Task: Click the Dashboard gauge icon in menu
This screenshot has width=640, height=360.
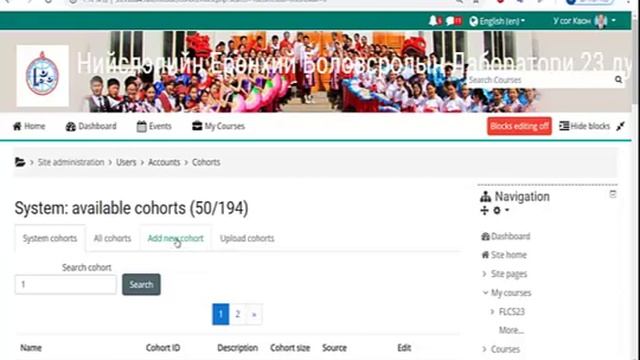Action: (71, 127)
